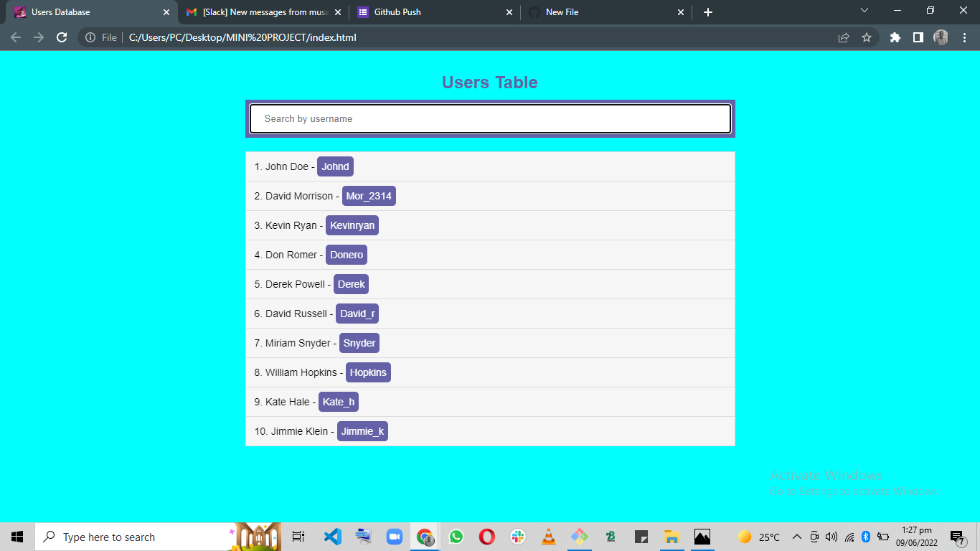Launch Zoom from the taskbar
Screen dimensions: 980x551
(394, 536)
